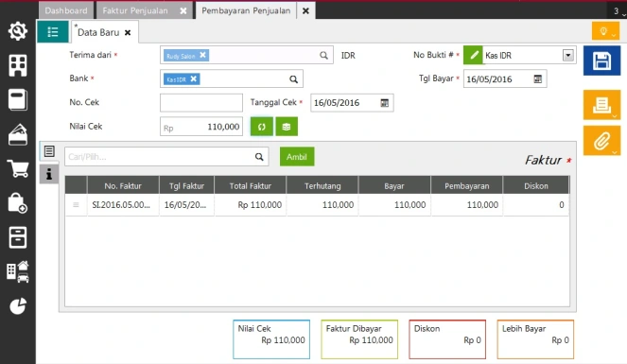The width and height of the screenshot is (627, 364).
Task: Click the blue floppy-disk save icon
Action: click(x=601, y=61)
